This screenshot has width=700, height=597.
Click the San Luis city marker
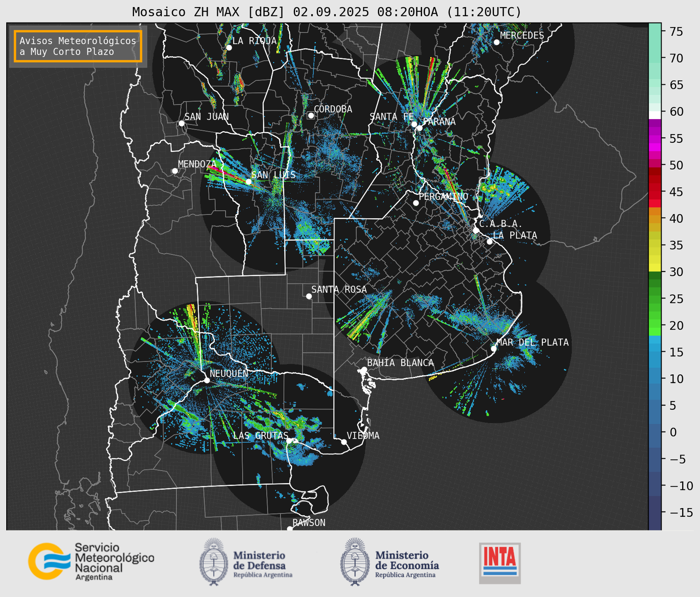coord(249,182)
